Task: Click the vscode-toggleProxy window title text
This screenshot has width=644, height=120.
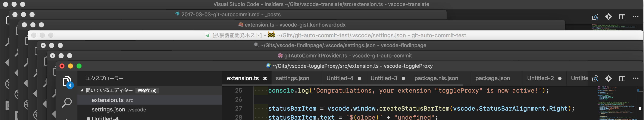Action: (x=353, y=66)
